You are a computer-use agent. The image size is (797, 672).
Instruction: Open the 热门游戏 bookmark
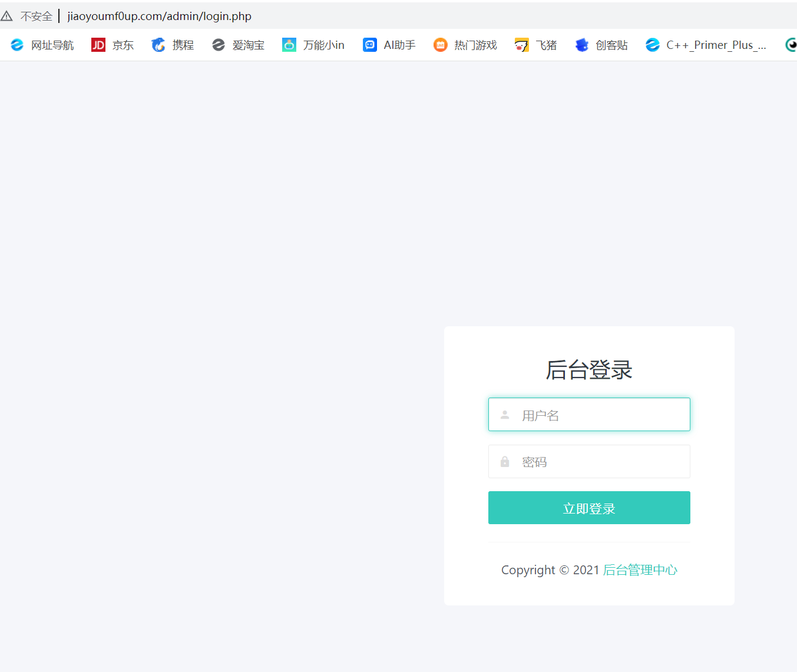click(465, 45)
